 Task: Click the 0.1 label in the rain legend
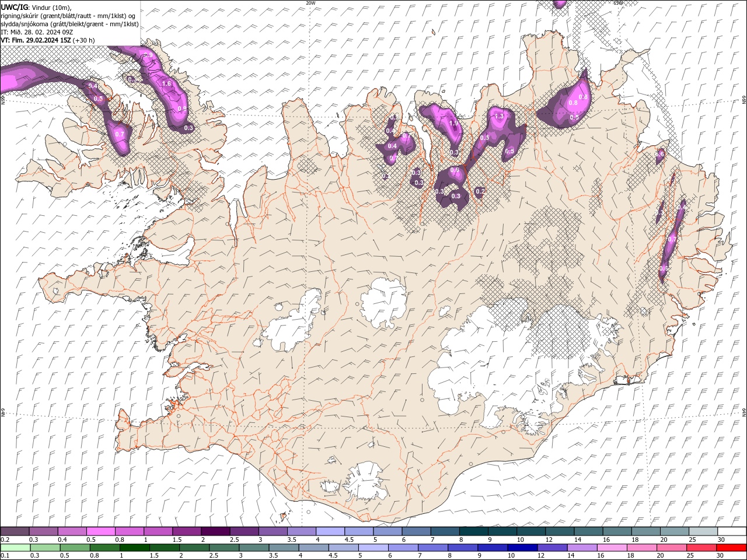(5, 555)
